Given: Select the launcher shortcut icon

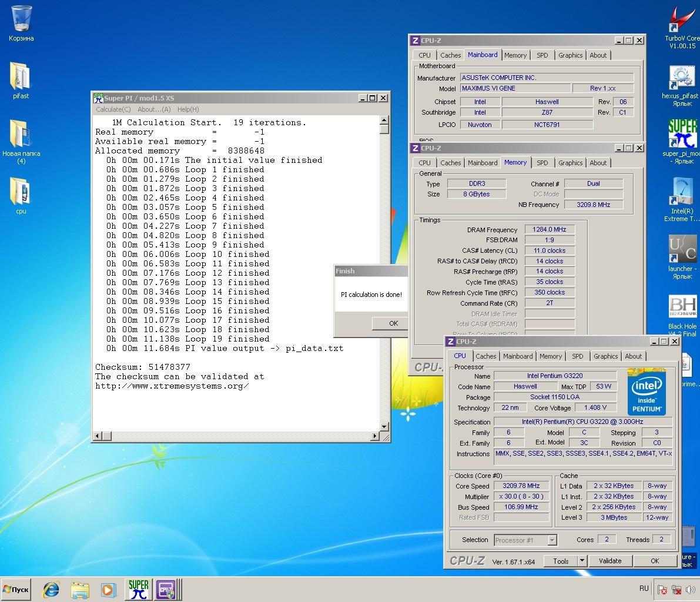Looking at the screenshot, I should coord(681,250).
